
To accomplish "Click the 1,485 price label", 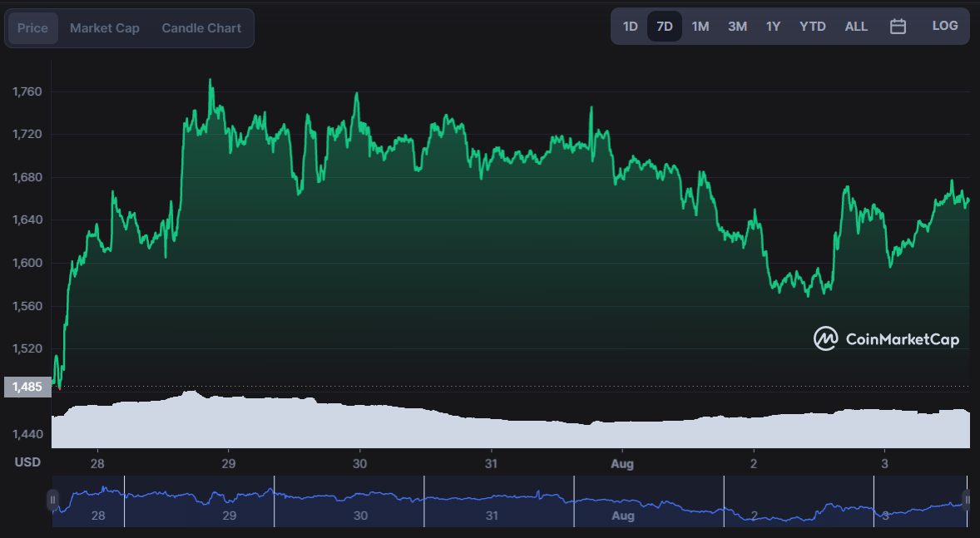I will click(27, 387).
